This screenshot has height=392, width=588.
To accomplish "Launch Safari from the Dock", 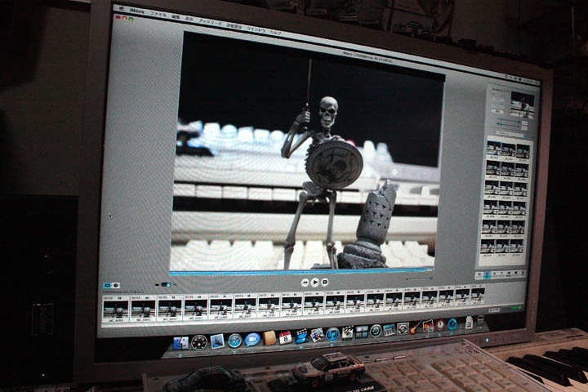I will click(234, 341).
